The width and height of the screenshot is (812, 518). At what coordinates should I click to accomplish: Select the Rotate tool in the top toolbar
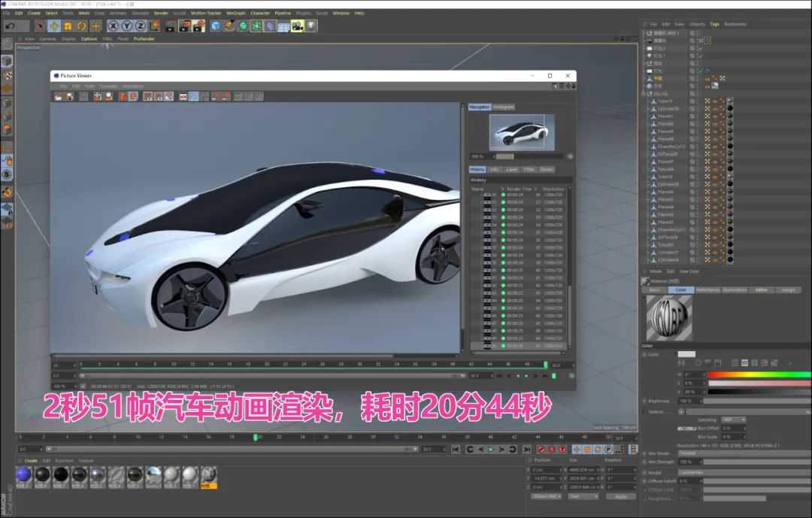[x=82, y=26]
